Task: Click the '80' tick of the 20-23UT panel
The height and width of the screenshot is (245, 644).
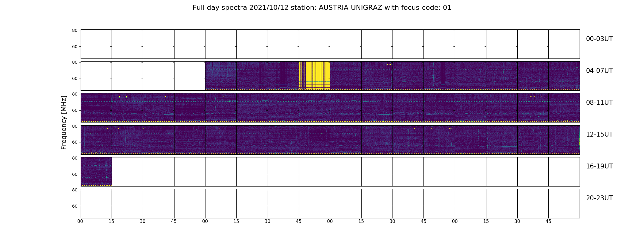Action: tap(75, 190)
